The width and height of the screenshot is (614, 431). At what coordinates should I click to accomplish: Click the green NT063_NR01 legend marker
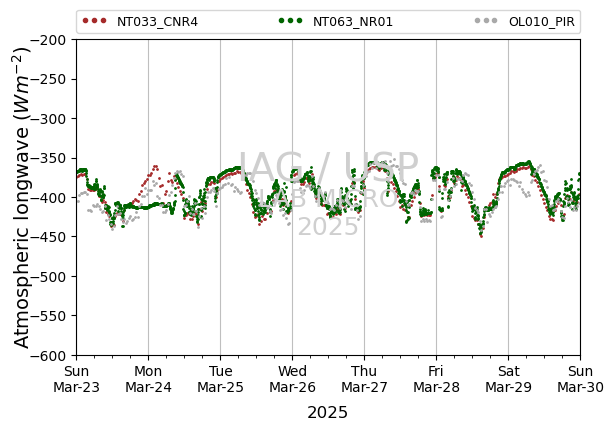[291, 21]
